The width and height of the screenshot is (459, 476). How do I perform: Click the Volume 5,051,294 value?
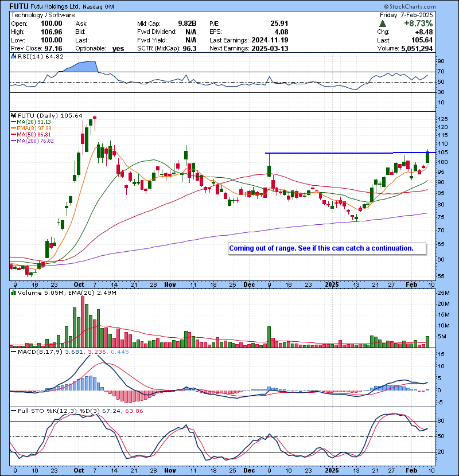[417, 48]
